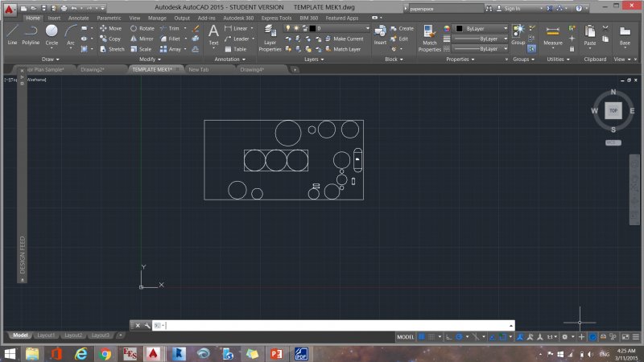Screen dimensions: 644x362
Task: Open the ByLayer color dropdown
Action: click(x=481, y=28)
